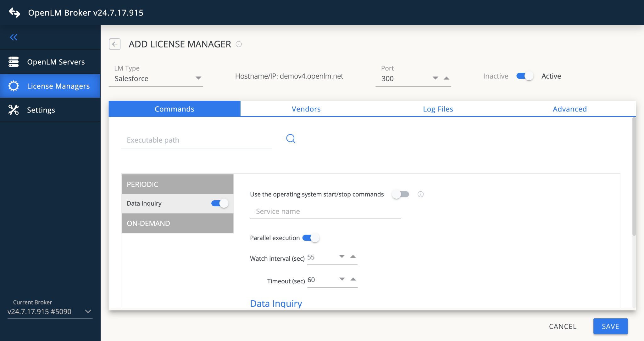The image size is (644, 341).
Task: Open the LM Type dropdown
Action: coord(199,78)
